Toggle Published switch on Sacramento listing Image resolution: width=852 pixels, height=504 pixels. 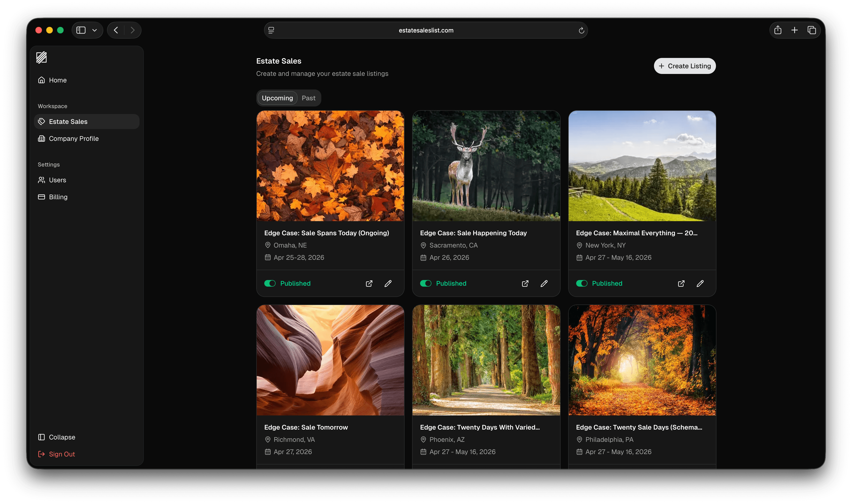426,284
